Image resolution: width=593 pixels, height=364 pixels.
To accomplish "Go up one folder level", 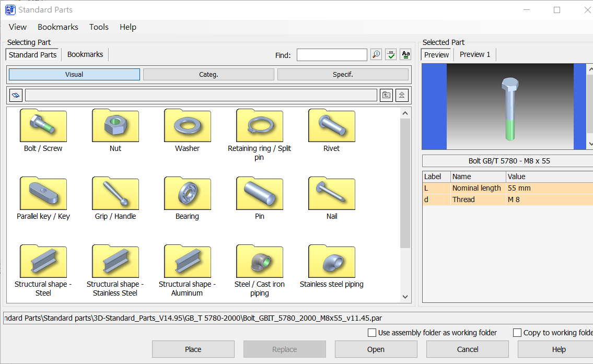I will 386,95.
